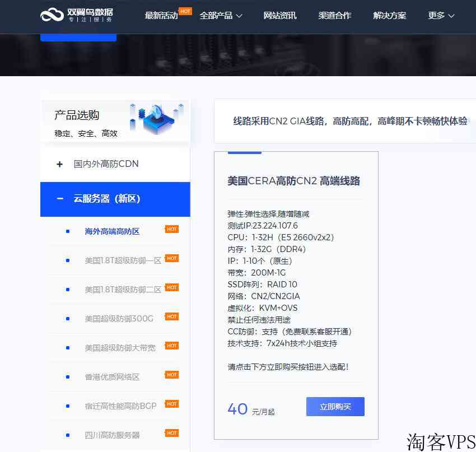Screen dimensions: 476x452
Task: Click the test IP text 测试IP:23.224.107.6
Action: point(263,226)
